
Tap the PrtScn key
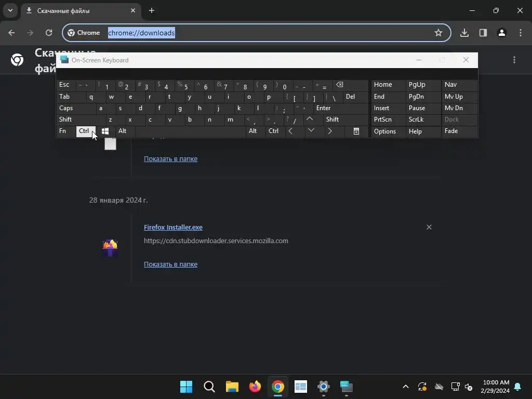click(388, 120)
